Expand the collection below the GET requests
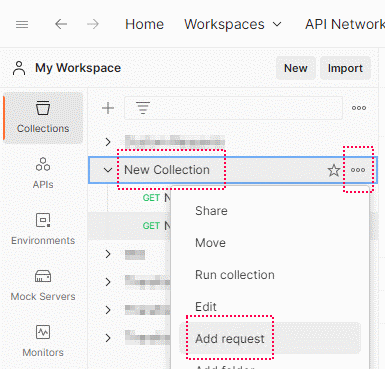 point(108,254)
